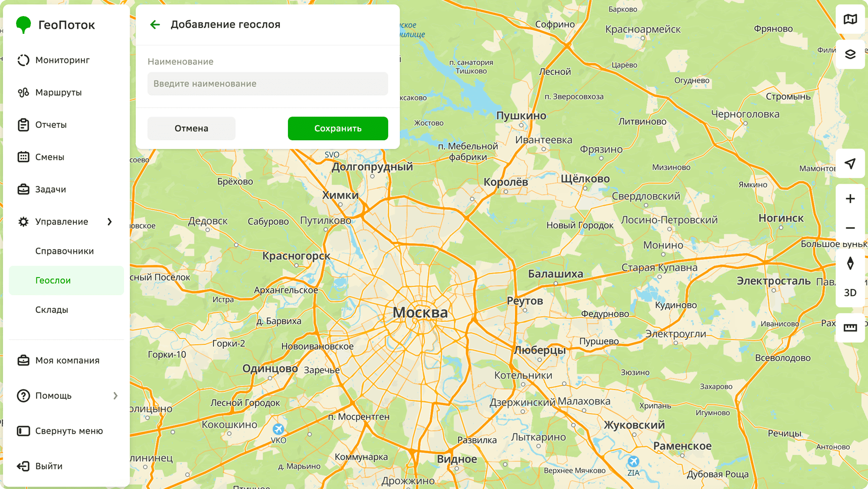Expand the Помощь submenu arrow
Viewport: 868px width, 489px height.
(x=116, y=396)
